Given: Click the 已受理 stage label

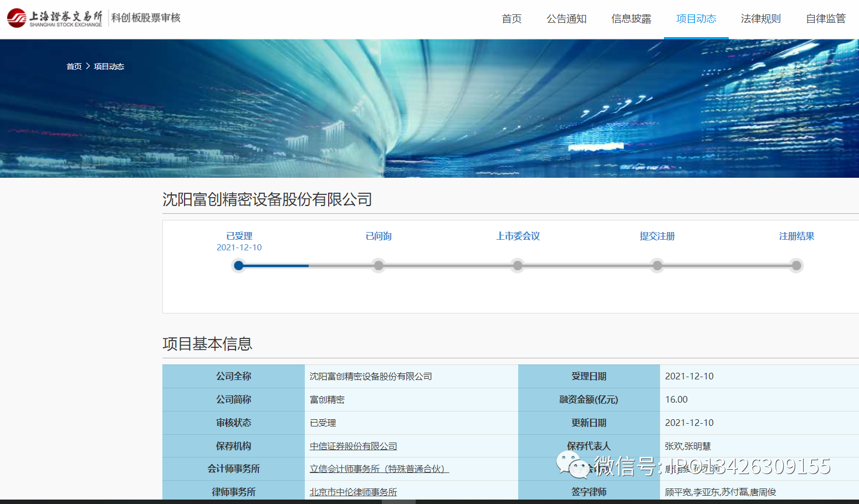Looking at the screenshot, I should [239, 236].
